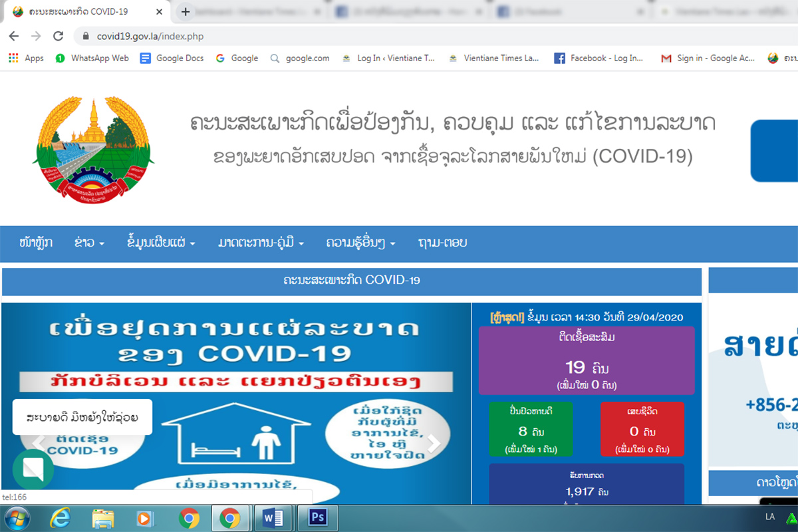Open Internet Explorer in taskbar
This screenshot has width=798, height=532.
tap(61, 517)
